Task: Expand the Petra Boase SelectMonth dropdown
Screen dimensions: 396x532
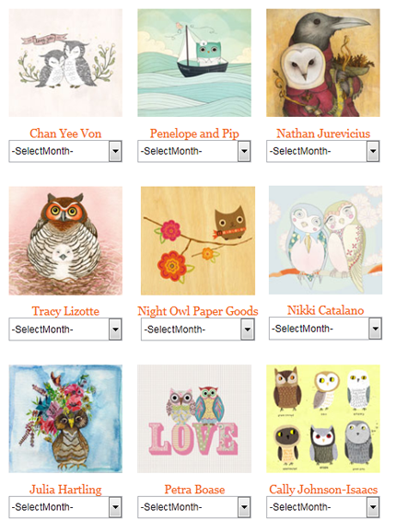Action: coord(194,507)
